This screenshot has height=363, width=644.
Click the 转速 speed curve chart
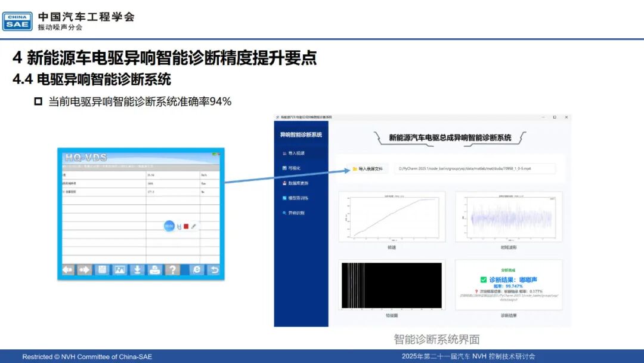tap(392, 217)
